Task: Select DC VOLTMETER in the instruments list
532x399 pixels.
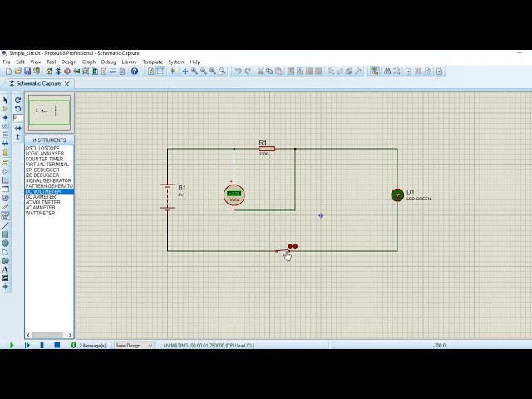Action: [x=49, y=192]
